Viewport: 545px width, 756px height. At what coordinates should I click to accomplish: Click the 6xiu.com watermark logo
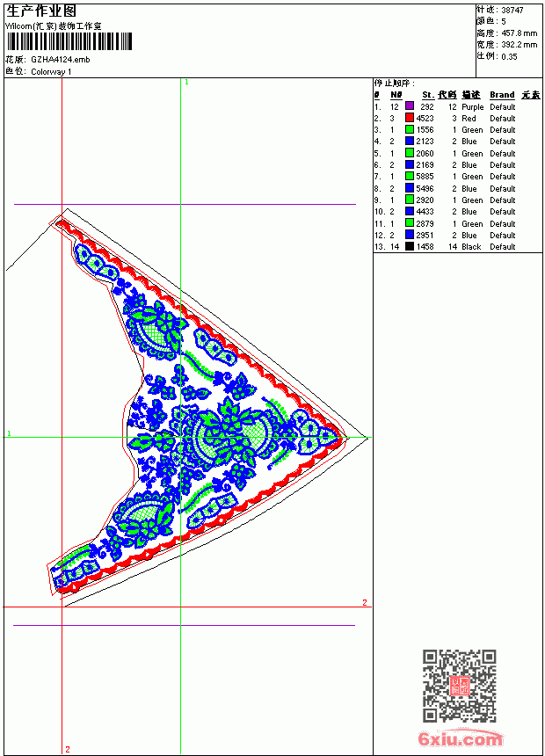tap(460, 738)
